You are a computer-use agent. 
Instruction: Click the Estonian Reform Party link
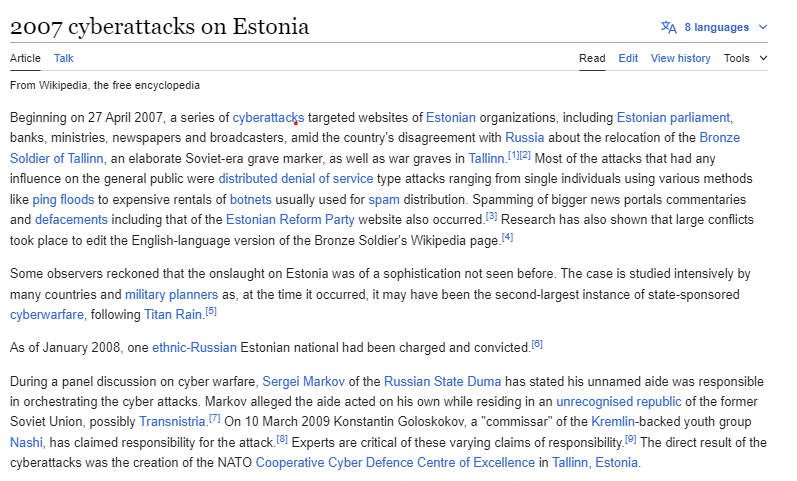290,220
